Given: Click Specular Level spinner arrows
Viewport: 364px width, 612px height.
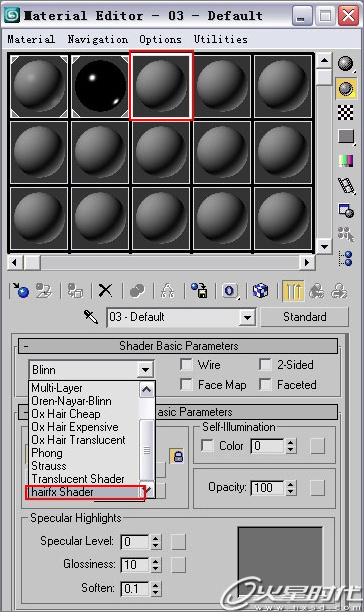Looking at the screenshot, I should click(156, 542).
